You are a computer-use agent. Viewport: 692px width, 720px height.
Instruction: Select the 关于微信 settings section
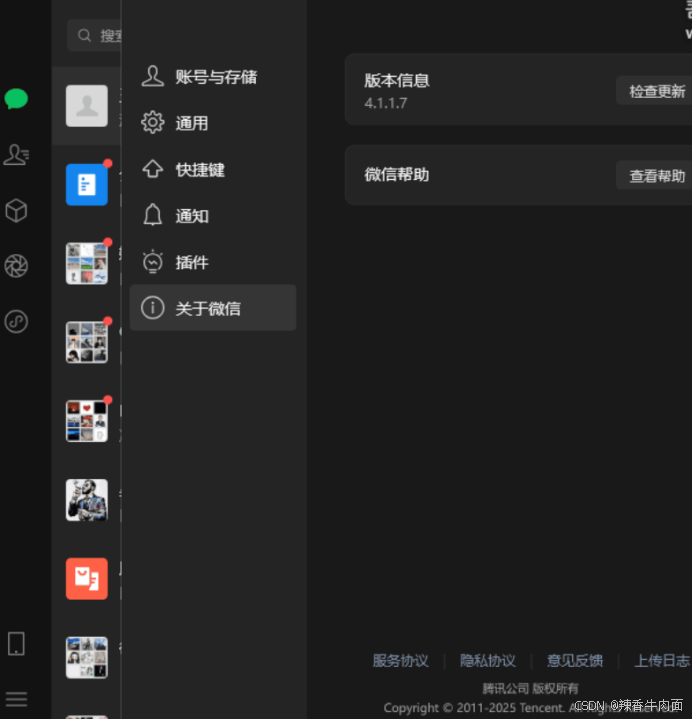pos(213,308)
